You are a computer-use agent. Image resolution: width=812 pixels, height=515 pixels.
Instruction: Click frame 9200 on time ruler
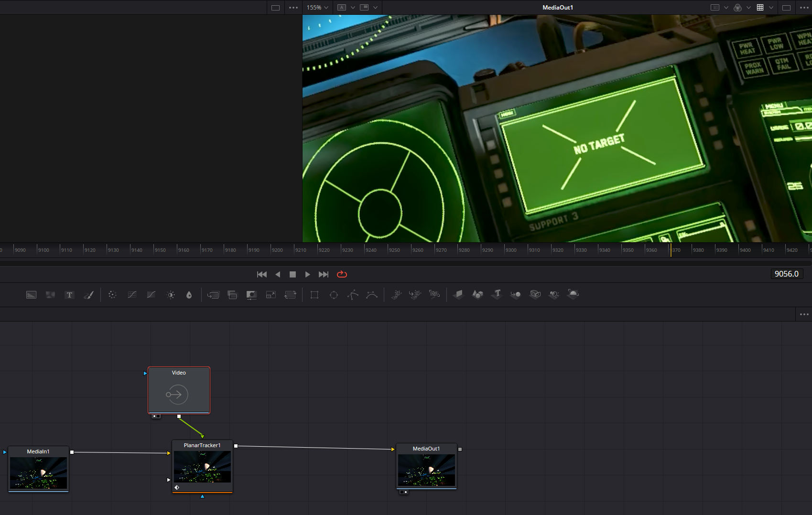(x=277, y=250)
